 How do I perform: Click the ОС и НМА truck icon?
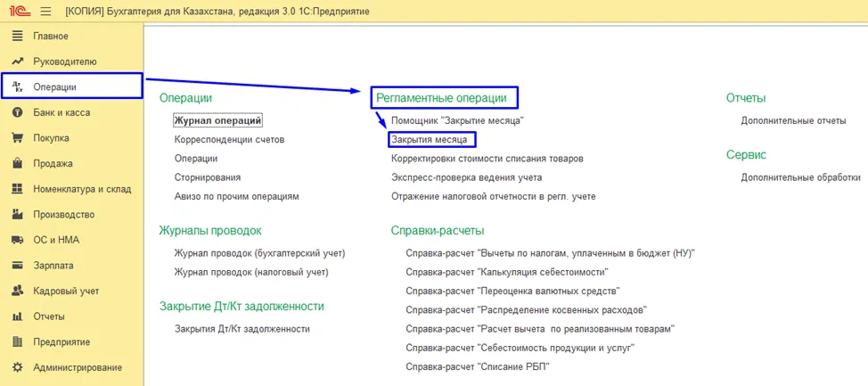[17, 240]
